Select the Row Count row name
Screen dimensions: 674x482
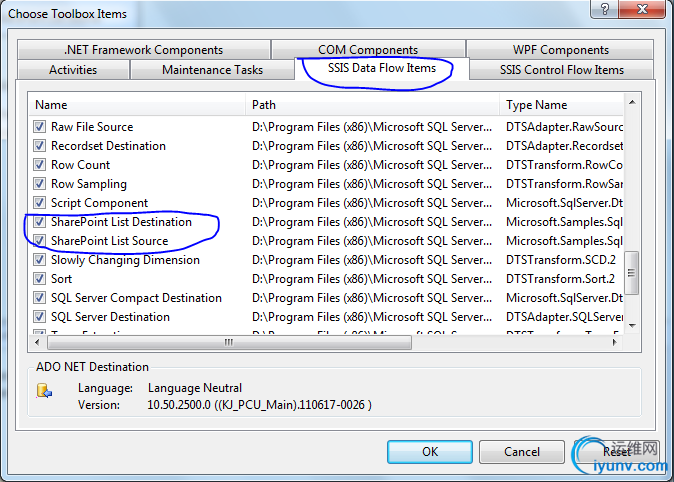pyautogui.click(x=80, y=165)
